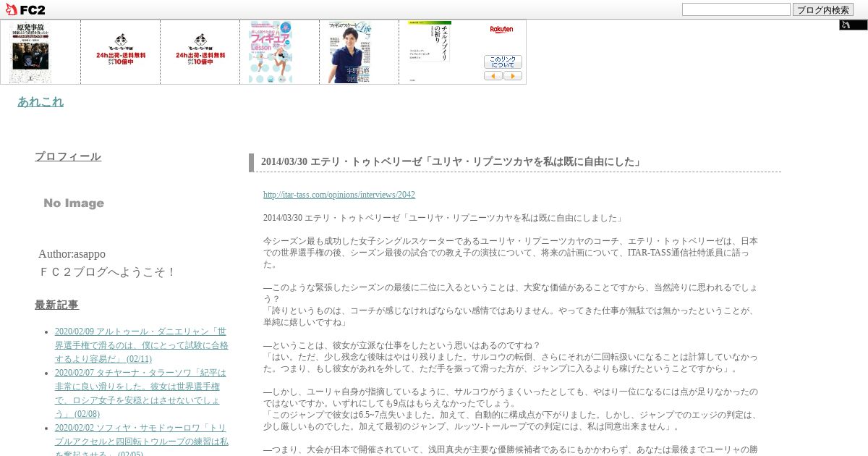Open the 2020/02/07 タチヤーナ・タラーソワ article link
The height and width of the screenshot is (456, 868).
(x=140, y=393)
